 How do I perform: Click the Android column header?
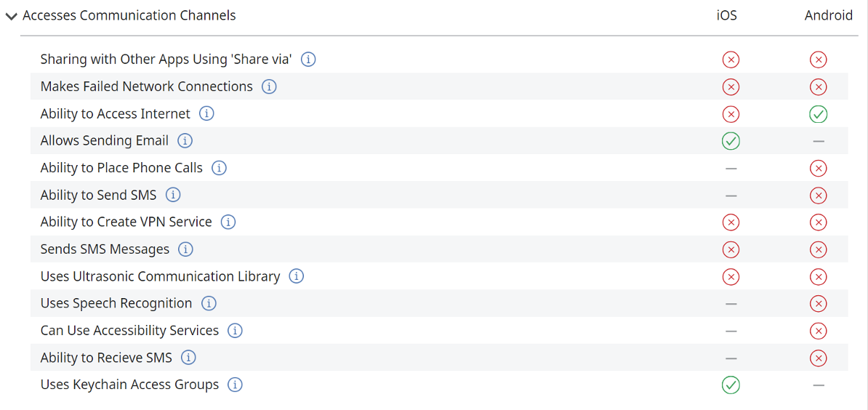pos(829,15)
